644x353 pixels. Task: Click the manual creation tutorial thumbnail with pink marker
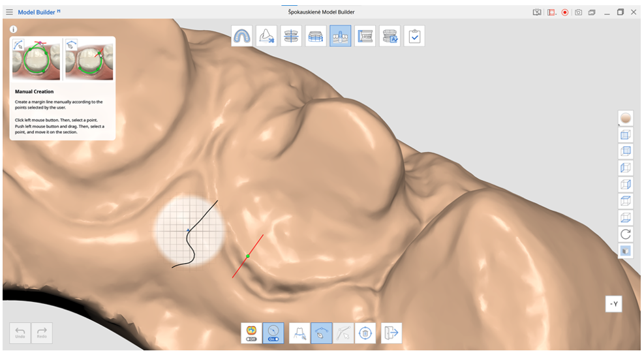(x=36, y=59)
